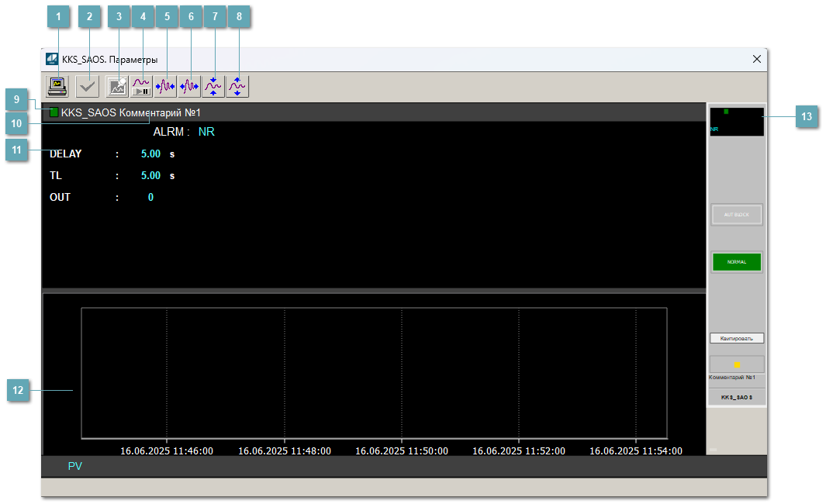826x504 pixels.
Task: Toggle trend play/pause button
Action: tap(141, 86)
